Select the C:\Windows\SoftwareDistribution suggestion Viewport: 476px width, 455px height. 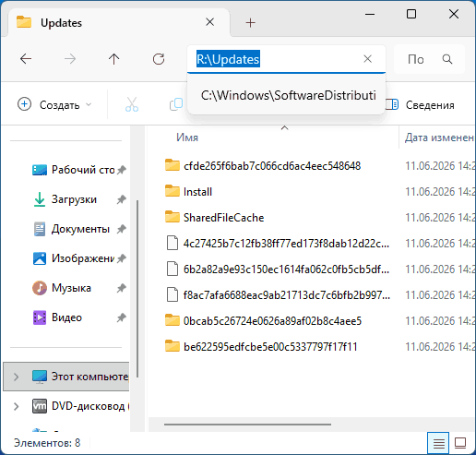point(287,95)
